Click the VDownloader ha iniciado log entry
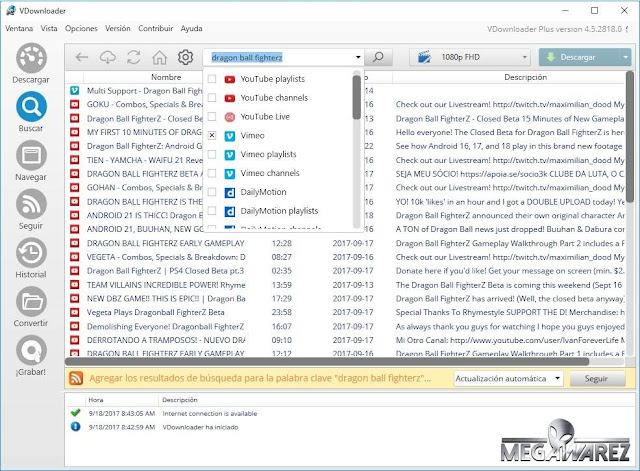The width and height of the screenshot is (640, 471). [x=200, y=427]
